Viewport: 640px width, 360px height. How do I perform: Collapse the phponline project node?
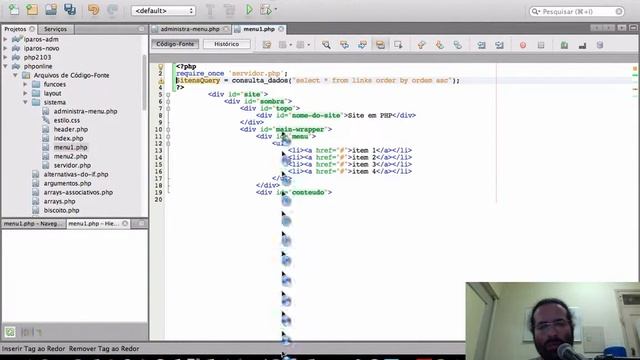(5, 66)
